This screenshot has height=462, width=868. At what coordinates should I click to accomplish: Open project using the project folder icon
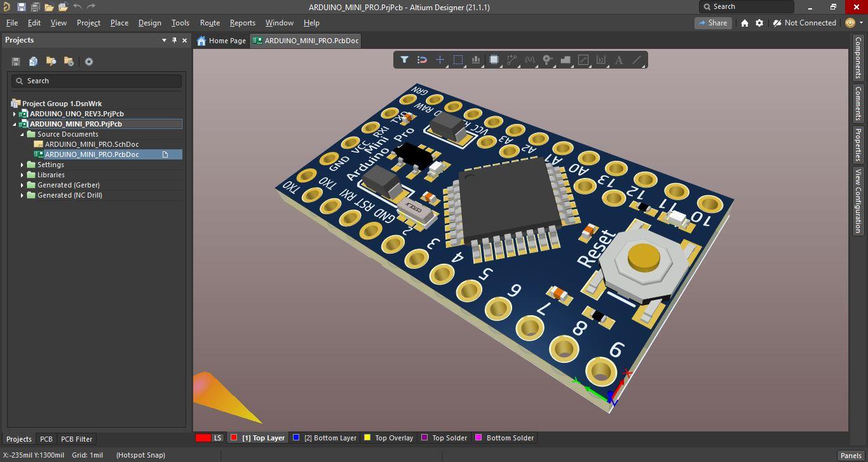pos(63,7)
